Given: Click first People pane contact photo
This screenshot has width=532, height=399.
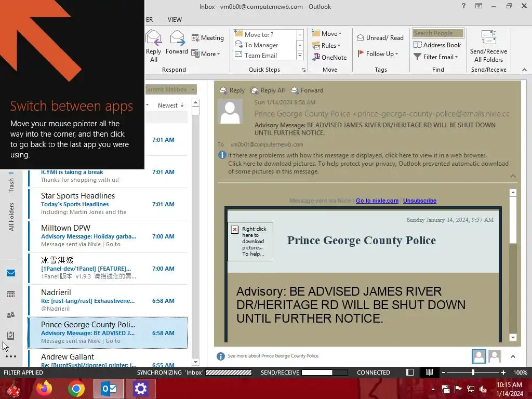Looking at the screenshot, I should (x=478, y=356).
